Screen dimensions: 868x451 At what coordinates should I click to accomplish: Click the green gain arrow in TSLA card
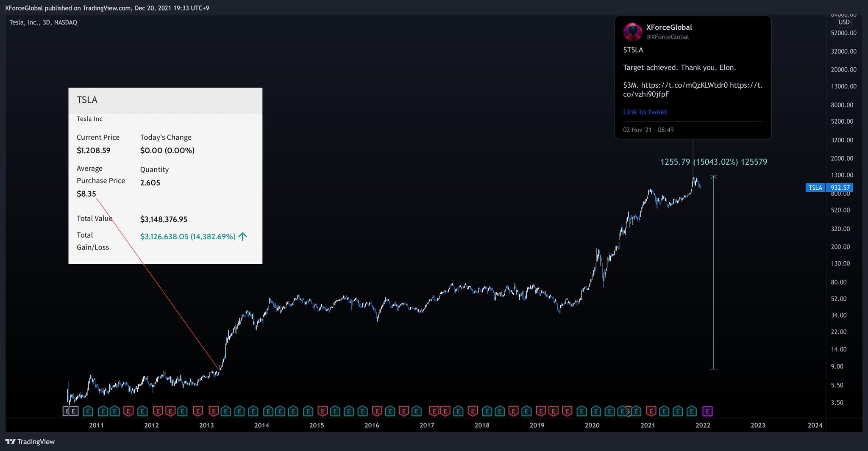coord(242,236)
